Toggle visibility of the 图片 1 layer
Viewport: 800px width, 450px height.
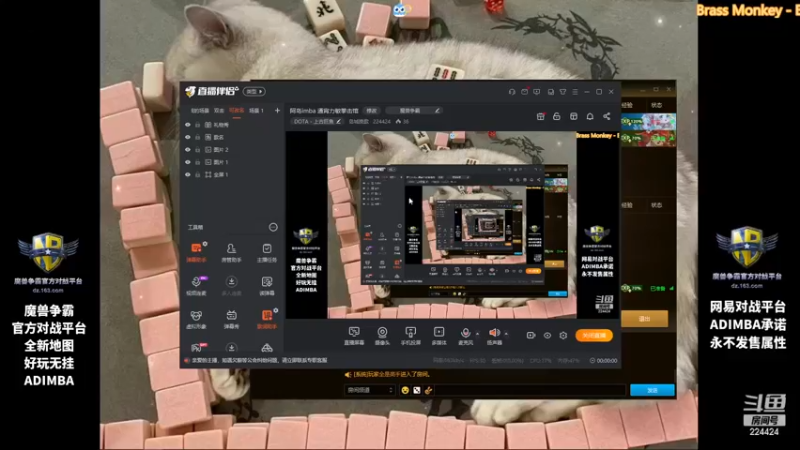point(188,162)
